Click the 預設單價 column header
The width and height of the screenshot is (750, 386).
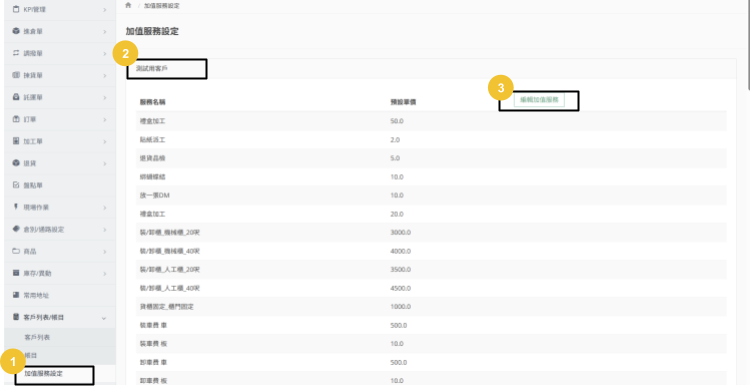click(403, 102)
